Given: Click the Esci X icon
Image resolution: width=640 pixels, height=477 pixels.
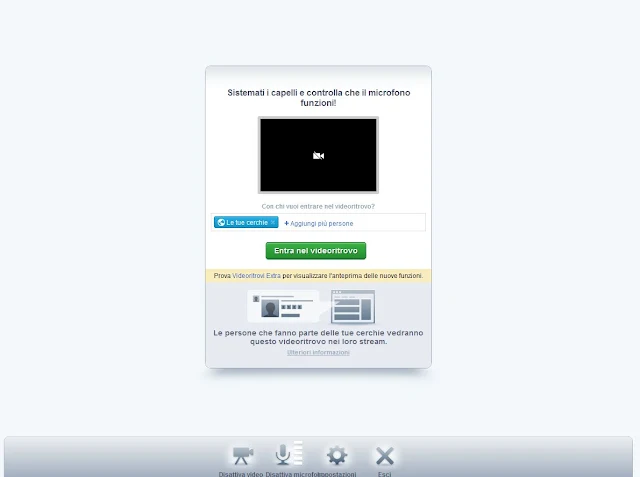Looking at the screenshot, I should coord(384,456).
